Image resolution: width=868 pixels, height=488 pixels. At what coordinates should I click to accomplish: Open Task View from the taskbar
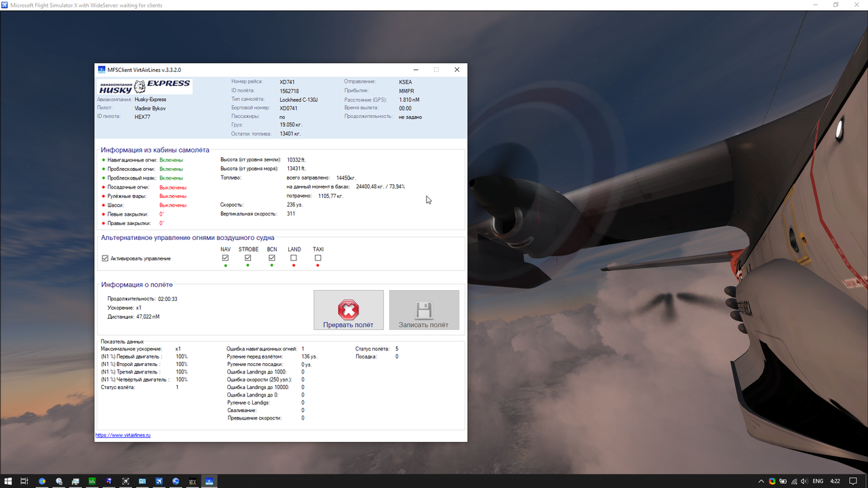tap(24, 481)
